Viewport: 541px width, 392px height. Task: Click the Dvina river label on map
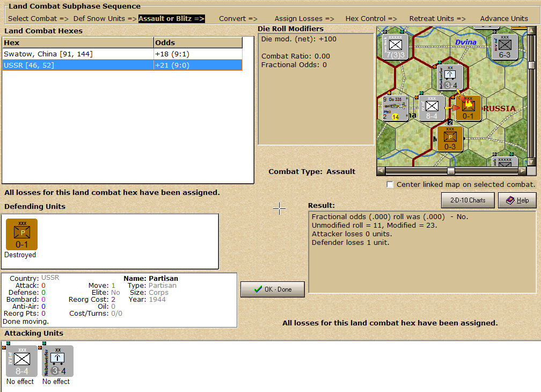coord(466,42)
